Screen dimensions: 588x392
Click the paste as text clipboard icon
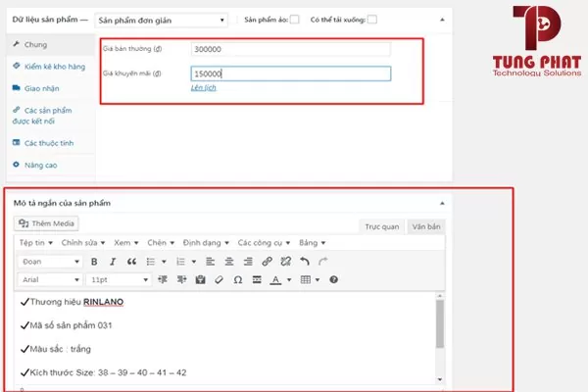(200, 279)
